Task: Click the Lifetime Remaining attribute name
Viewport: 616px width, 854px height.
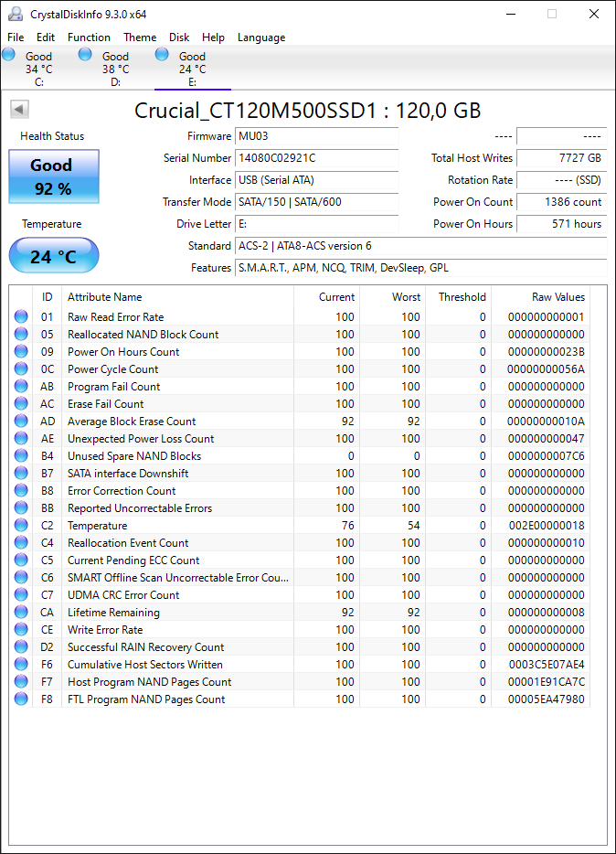Action: tap(113, 613)
